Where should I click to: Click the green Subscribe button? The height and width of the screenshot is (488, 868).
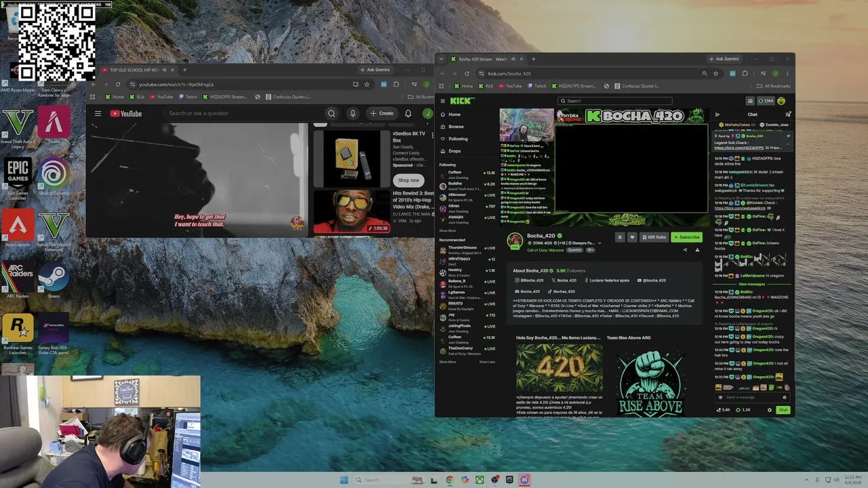(x=686, y=237)
